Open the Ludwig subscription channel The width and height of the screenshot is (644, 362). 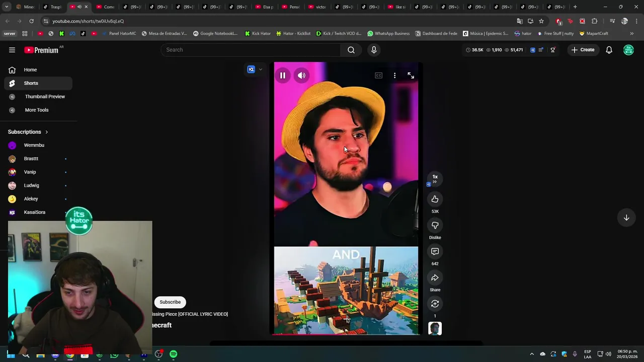38,186
